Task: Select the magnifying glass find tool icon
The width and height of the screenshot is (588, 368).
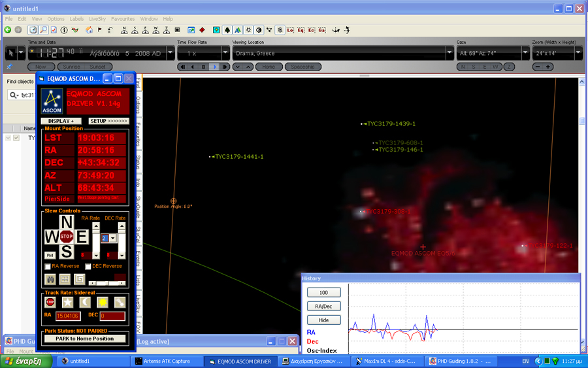Action: (x=44, y=30)
